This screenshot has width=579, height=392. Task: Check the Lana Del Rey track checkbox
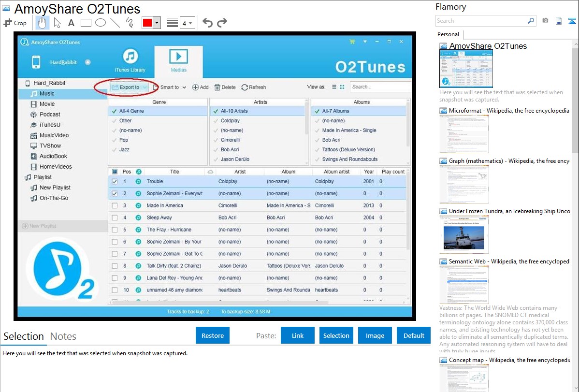click(115, 278)
